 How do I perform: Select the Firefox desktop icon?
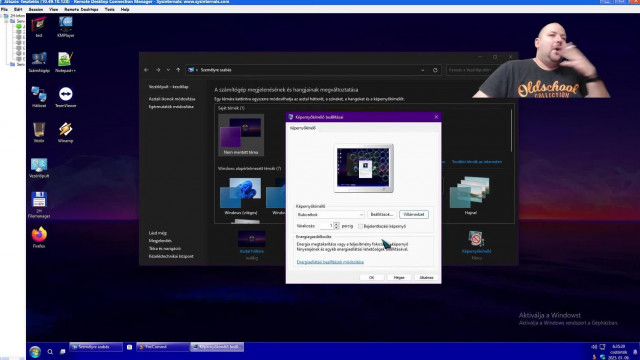(39, 238)
